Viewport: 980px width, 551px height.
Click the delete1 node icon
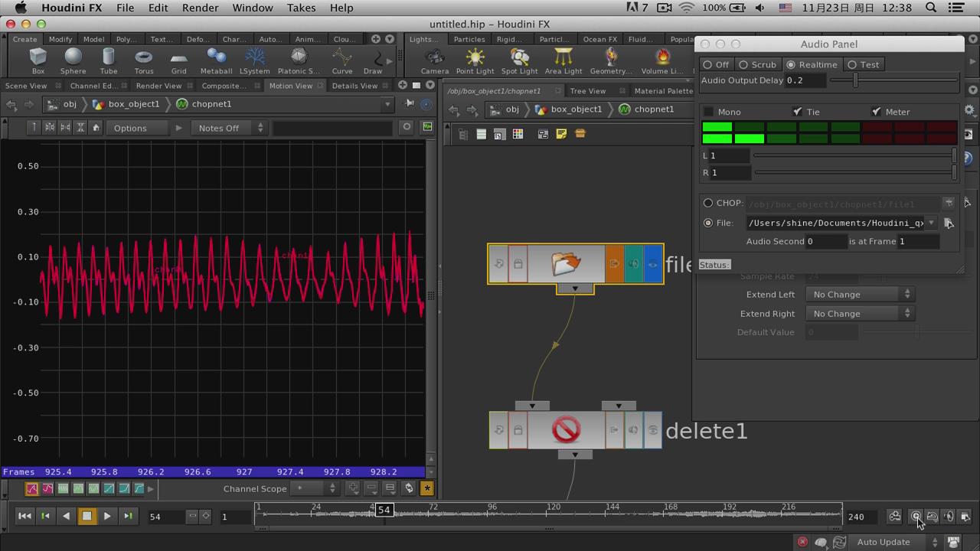coord(566,430)
